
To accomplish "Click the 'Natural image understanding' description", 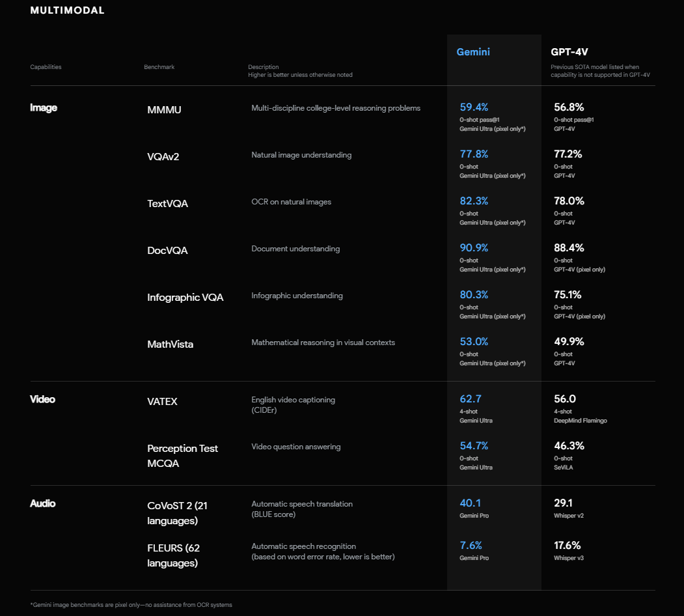I will (x=301, y=155).
